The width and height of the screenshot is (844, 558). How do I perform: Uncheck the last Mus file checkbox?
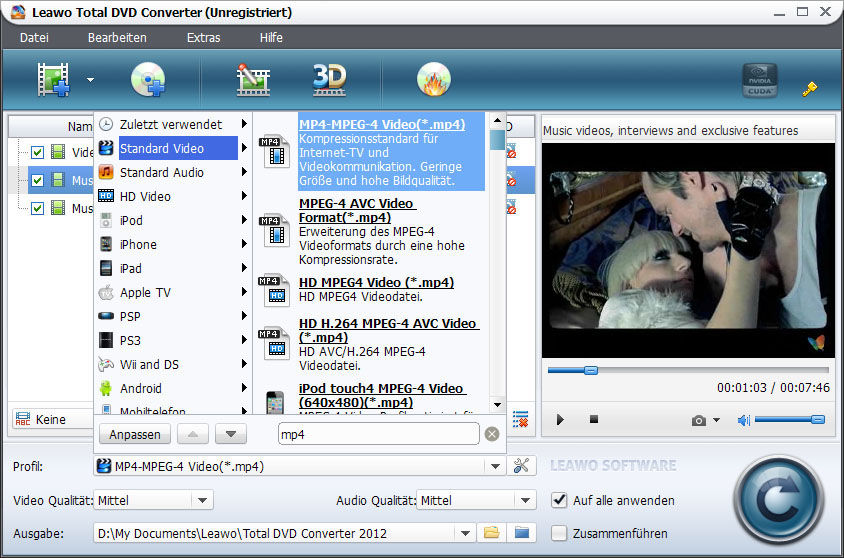37,208
